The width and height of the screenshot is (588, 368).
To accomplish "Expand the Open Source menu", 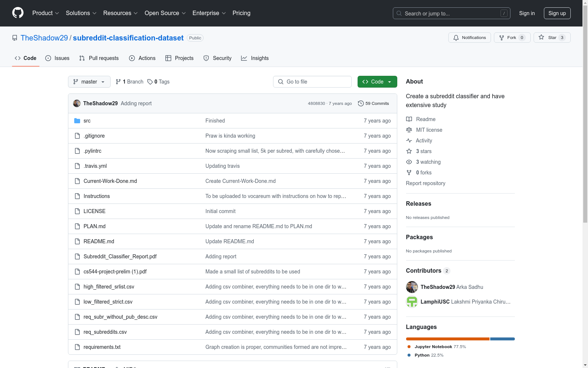I will click(x=165, y=13).
